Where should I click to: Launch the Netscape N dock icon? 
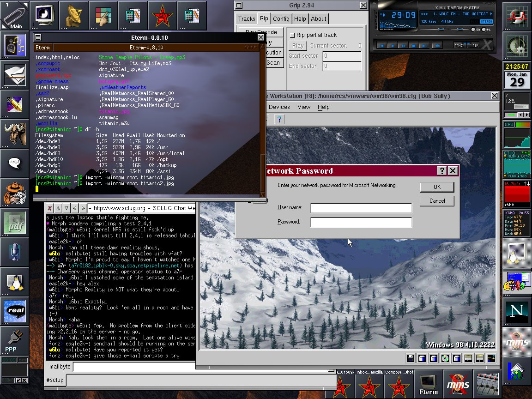click(517, 312)
